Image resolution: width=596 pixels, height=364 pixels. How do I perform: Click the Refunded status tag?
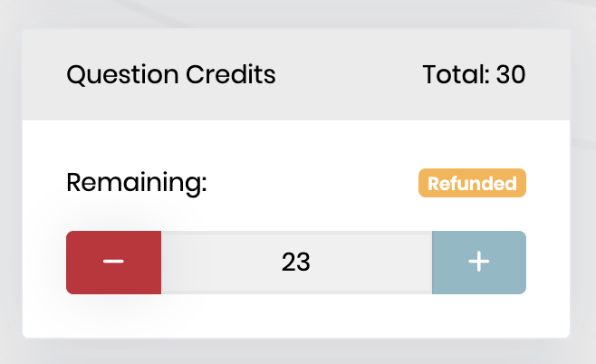tap(472, 184)
